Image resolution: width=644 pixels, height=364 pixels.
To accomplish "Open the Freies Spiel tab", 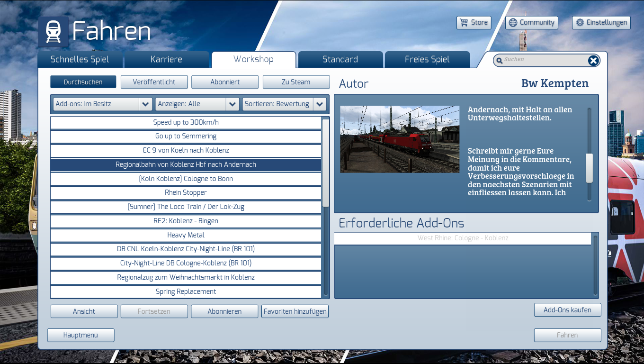I will [427, 59].
